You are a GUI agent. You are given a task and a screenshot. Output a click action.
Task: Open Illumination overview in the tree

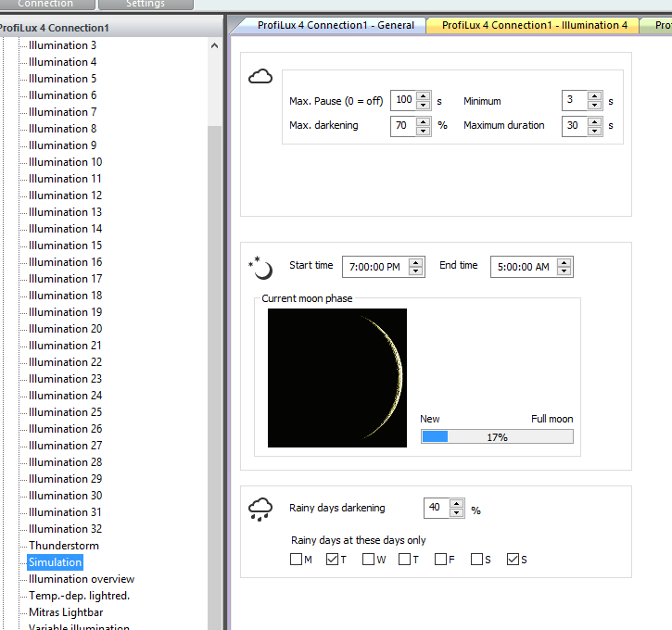tap(82, 579)
